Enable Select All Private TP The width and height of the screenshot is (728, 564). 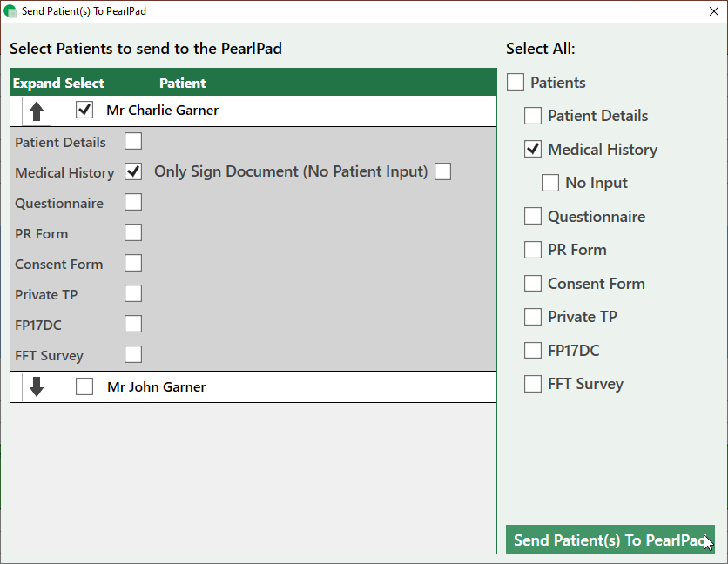(x=533, y=317)
